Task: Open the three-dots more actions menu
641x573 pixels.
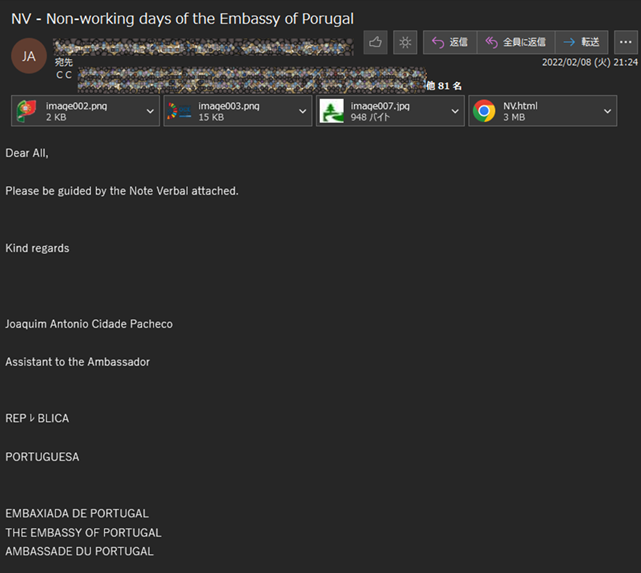Action: pyautogui.click(x=625, y=42)
